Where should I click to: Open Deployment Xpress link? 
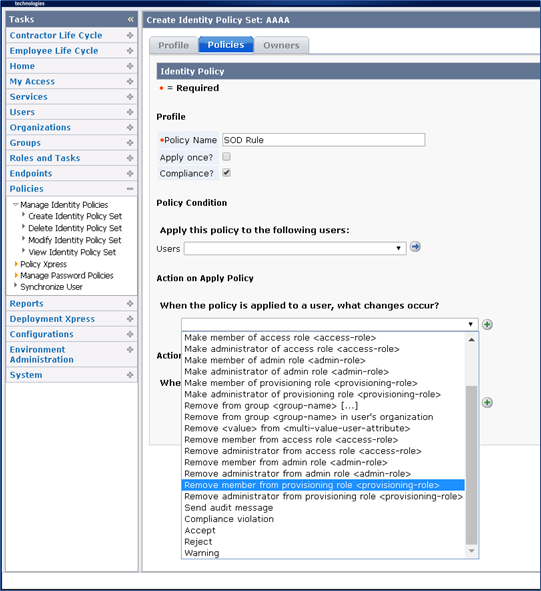52,319
